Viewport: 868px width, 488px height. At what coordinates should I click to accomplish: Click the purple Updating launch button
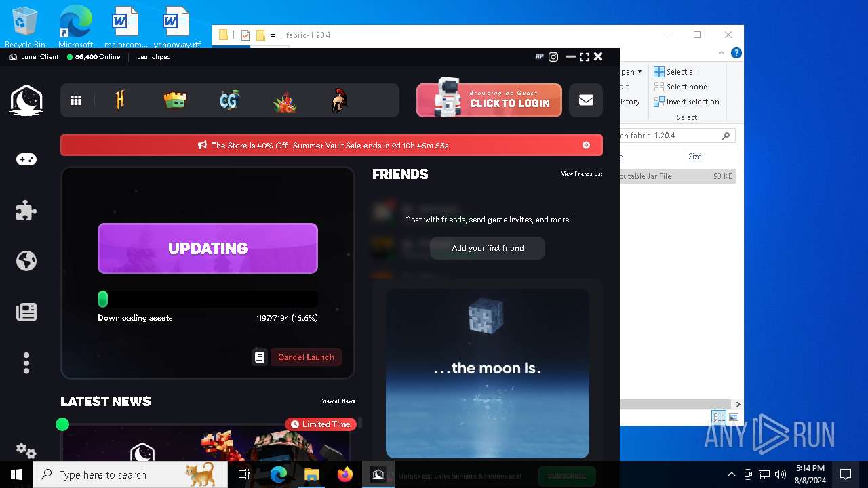(208, 248)
